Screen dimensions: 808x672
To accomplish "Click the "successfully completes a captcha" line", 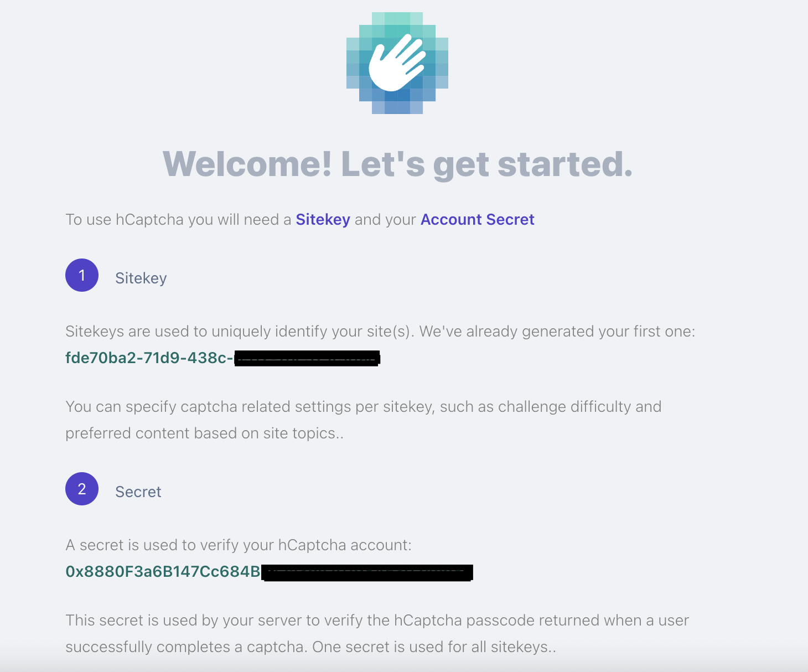I will pos(310,647).
